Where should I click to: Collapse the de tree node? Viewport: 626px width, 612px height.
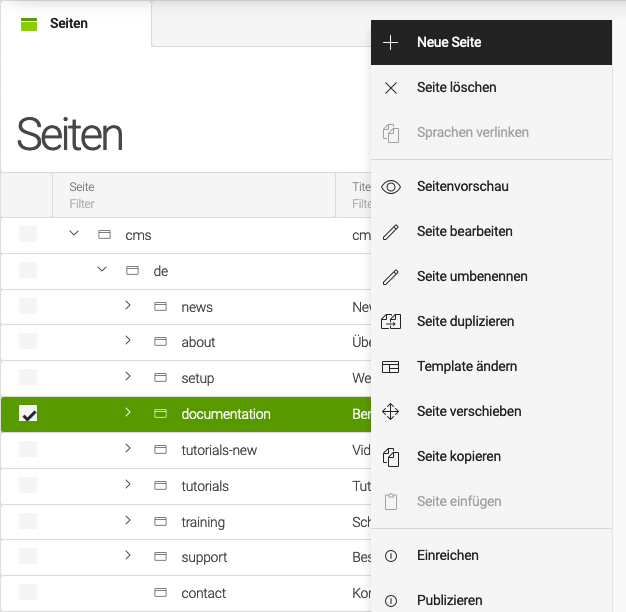pyautogui.click(x=101, y=270)
